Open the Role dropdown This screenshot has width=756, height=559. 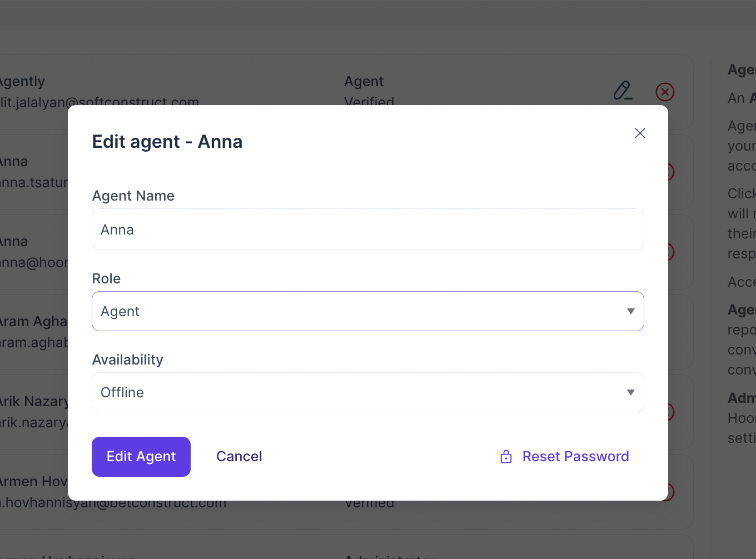pyautogui.click(x=368, y=311)
